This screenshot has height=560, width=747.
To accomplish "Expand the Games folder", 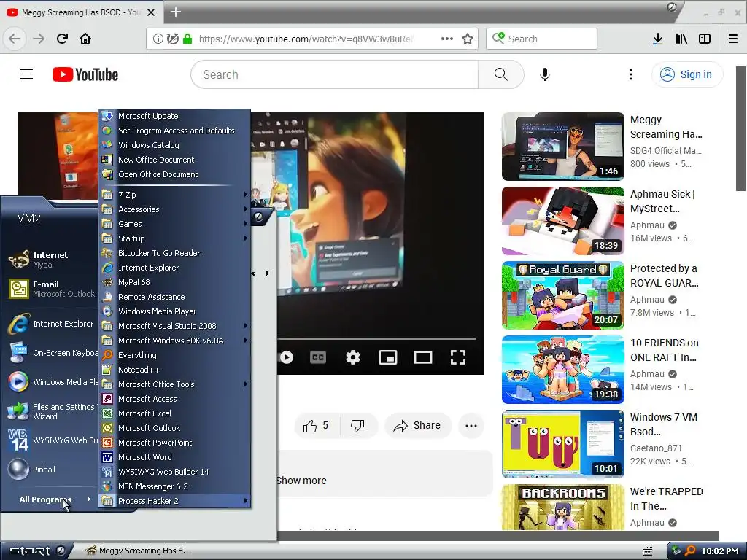I will [x=174, y=224].
